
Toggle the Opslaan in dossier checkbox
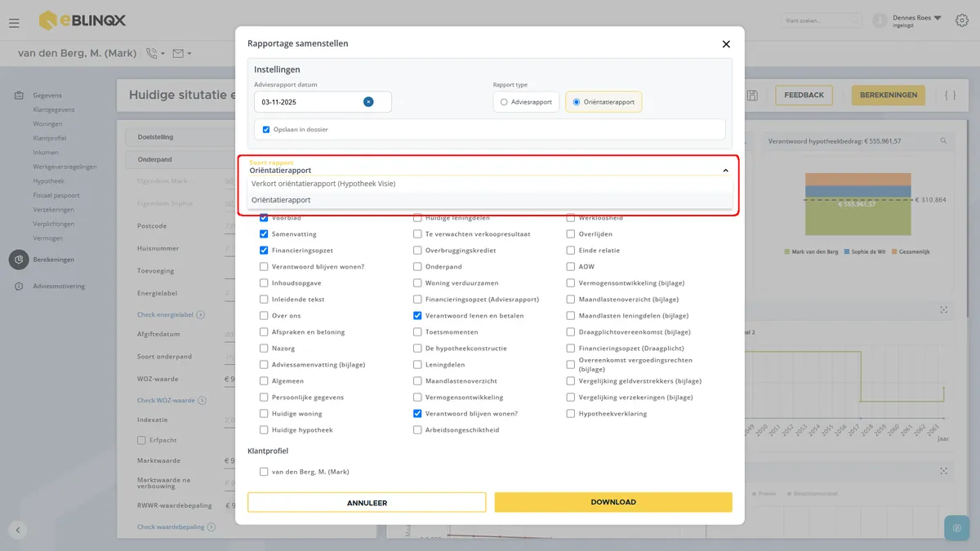click(266, 129)
